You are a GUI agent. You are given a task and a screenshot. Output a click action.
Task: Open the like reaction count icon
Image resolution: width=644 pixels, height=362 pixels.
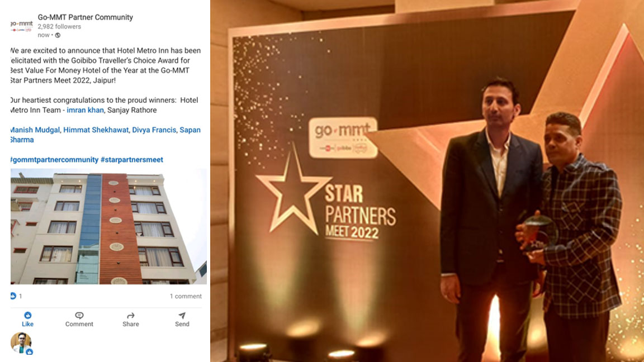coord(13,296)
